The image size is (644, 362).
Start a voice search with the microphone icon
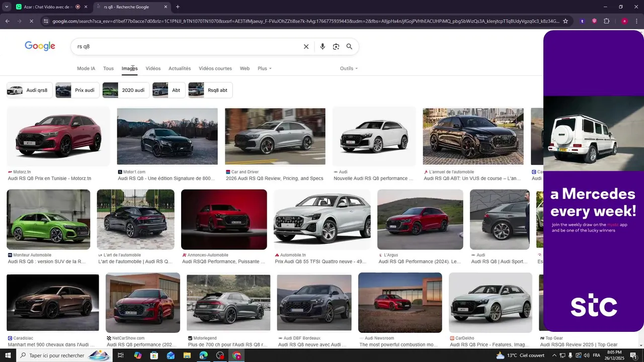(323, 46)
